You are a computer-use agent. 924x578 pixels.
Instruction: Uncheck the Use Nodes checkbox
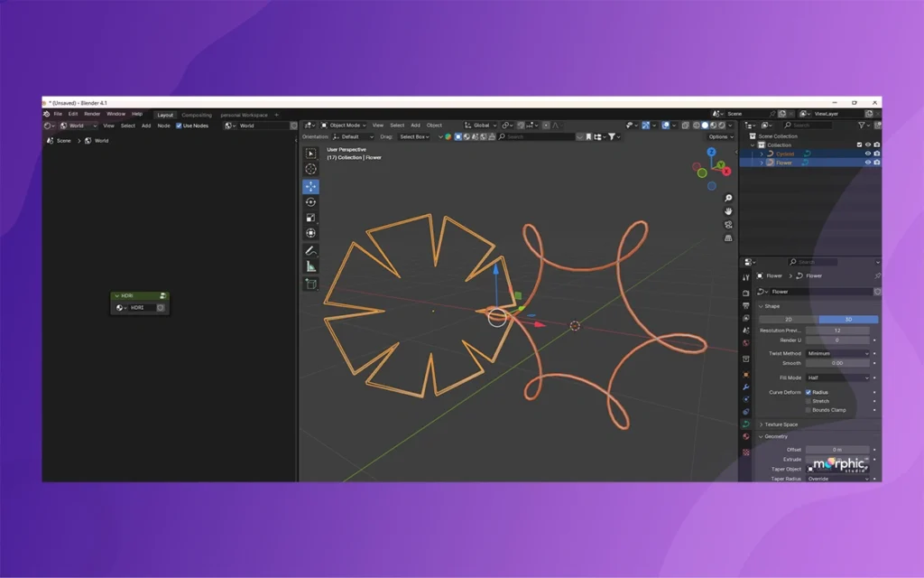[179, 126]
